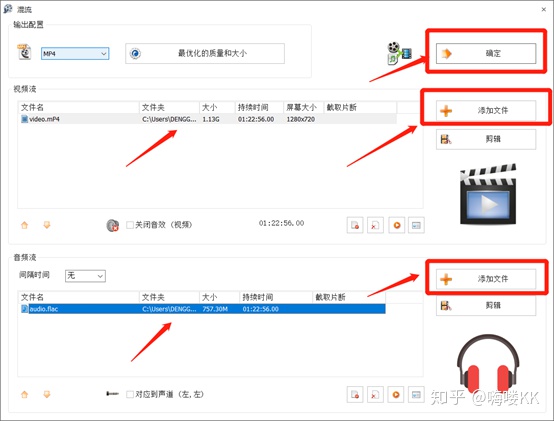This screenshot has width=554, height=421.
Task: Remove selected file icon in video stream toolbar
Action: [355, 225]
